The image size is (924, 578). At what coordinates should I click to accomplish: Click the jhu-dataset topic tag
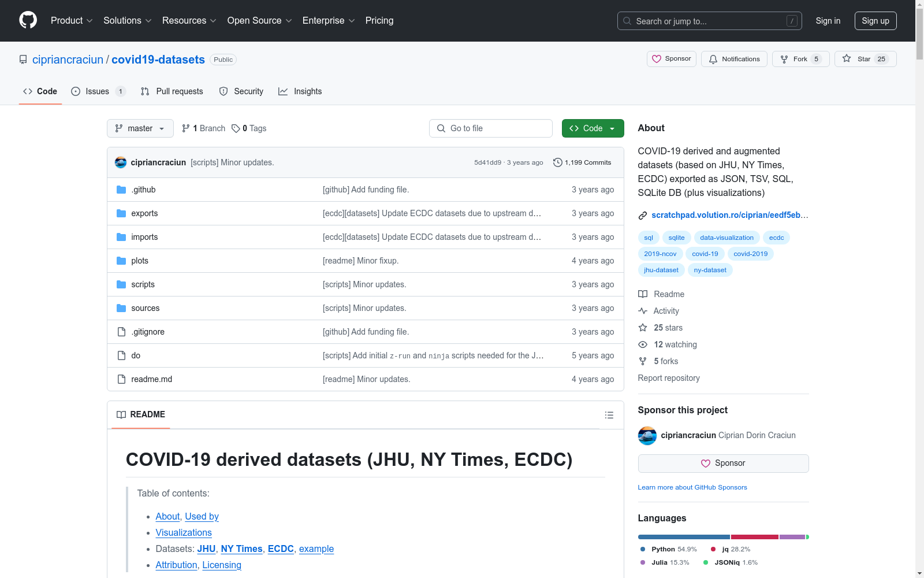tap(661, 270)
